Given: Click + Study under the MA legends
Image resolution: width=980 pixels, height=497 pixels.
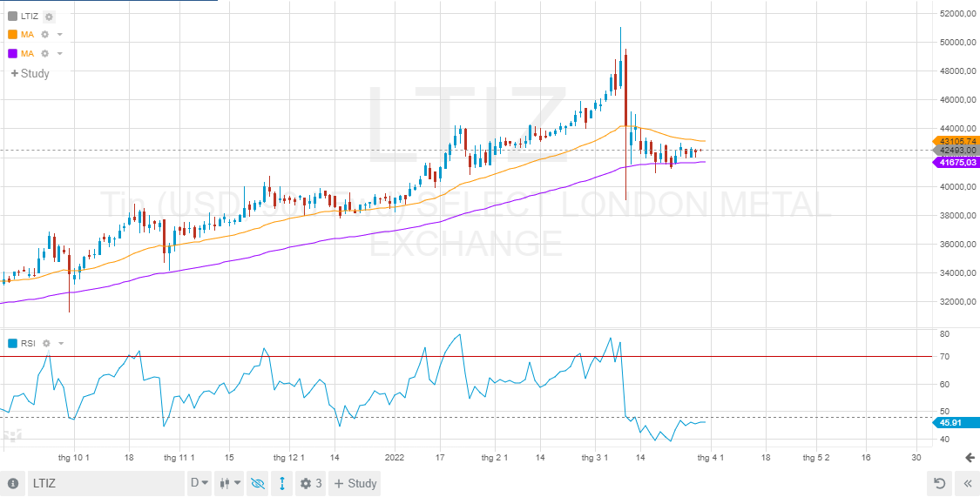Looking at the screenshot, I should [30, 74].
